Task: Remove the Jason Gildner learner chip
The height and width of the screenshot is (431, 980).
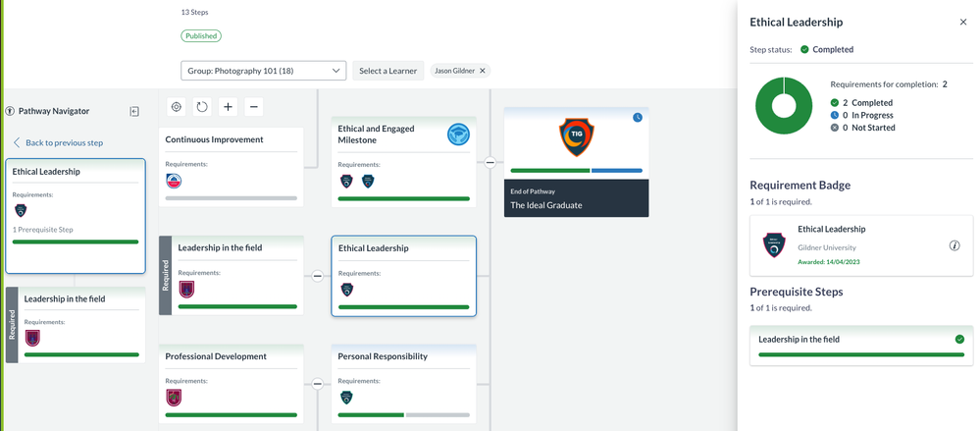Action: click(483, 71)
